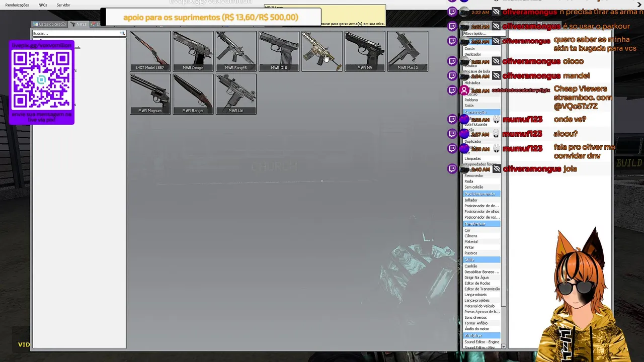Spawn the MWR Mac10 weapon
This screenshot has height=362, width=644.
point(408,51)
